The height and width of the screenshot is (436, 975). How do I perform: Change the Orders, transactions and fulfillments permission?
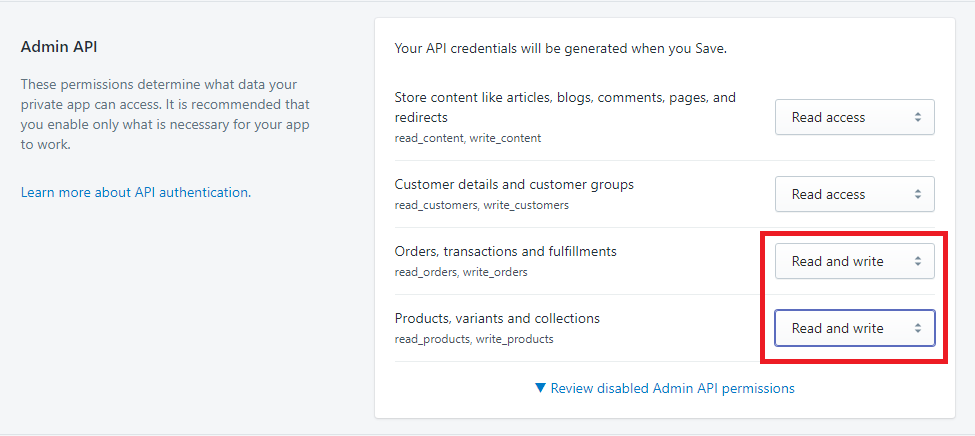(854, 261)
